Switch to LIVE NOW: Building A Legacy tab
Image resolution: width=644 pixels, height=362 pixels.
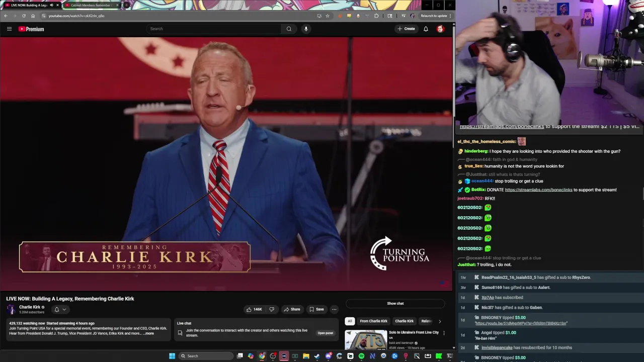(x=31, y=5)
